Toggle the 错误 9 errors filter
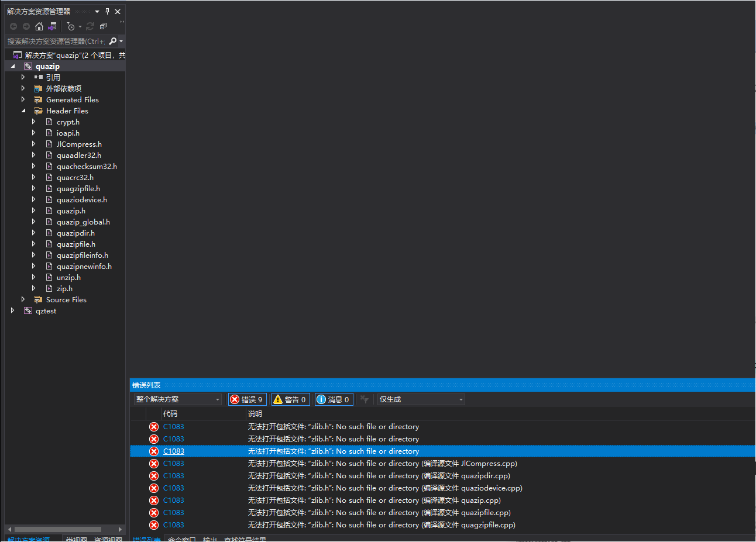Image resolution: width=756 pixels, height=542 pixels. click(248, 399)
